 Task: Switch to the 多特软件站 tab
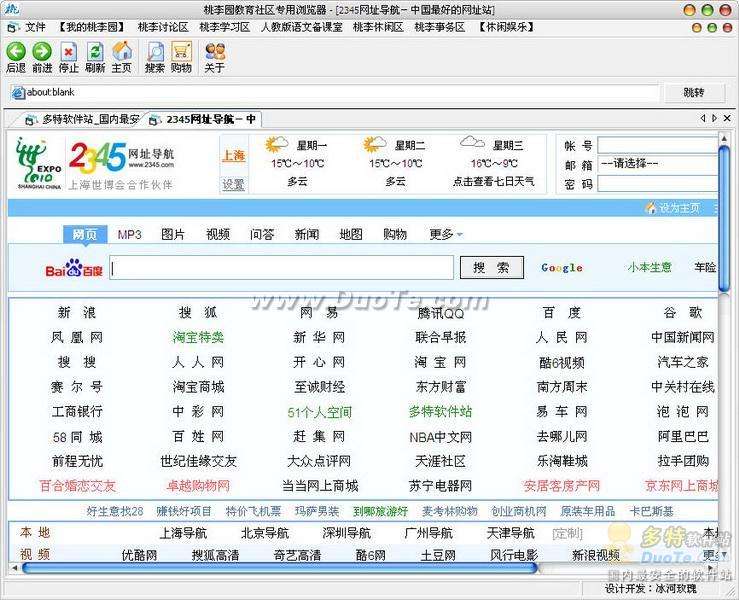click(x=82, y=120)
